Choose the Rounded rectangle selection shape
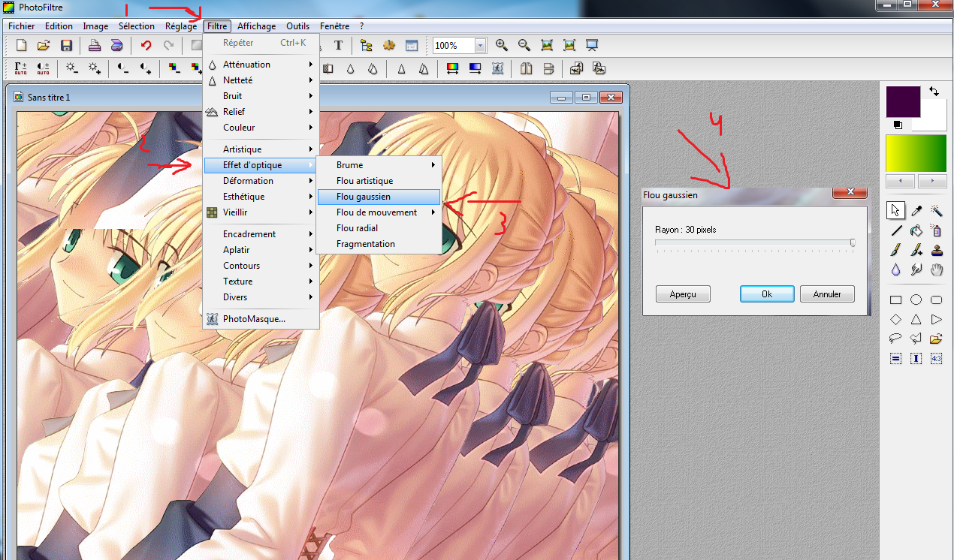The height and width of the screenshot is (560, 954). (x=937, y=300)
